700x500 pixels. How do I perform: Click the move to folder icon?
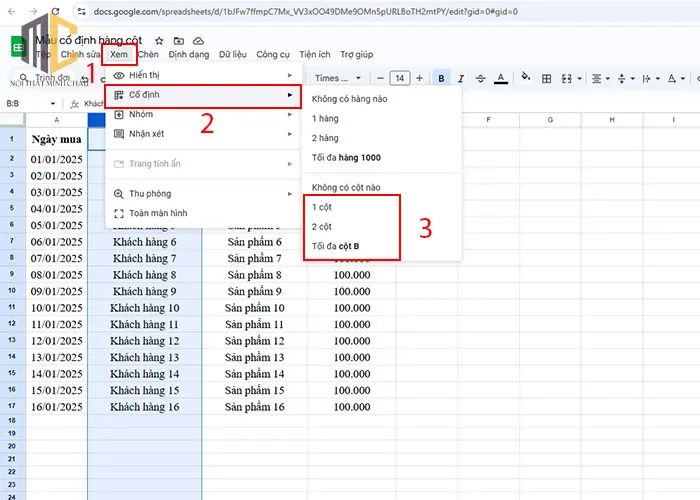(x=179, y=41)
